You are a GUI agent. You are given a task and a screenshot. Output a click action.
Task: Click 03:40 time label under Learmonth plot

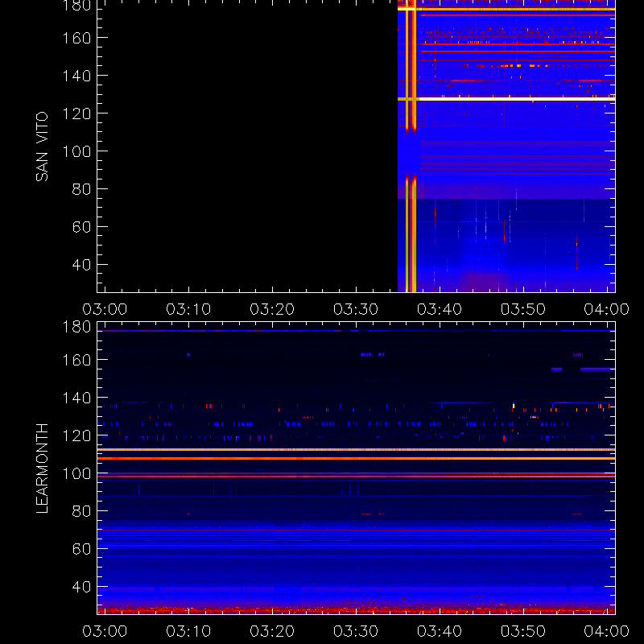(x=440, y=631)
